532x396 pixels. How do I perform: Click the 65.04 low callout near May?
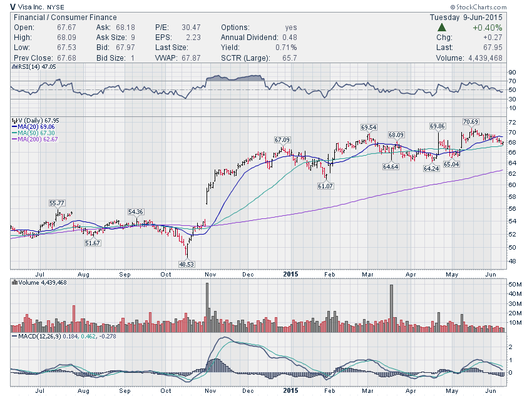[x=451, y=164]
